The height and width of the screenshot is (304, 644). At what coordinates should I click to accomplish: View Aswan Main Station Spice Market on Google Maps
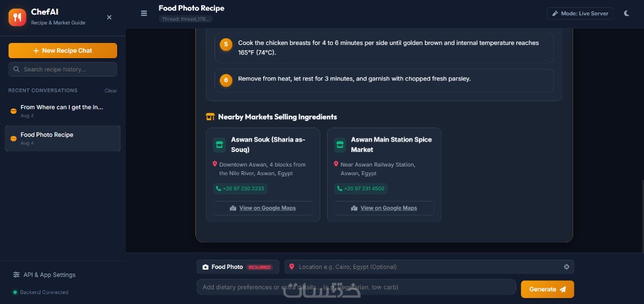coord(384,208)
